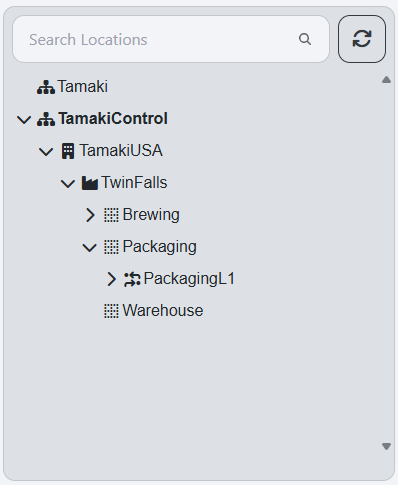Click the Tamaki hierarchy icon

tap(46, 87)
